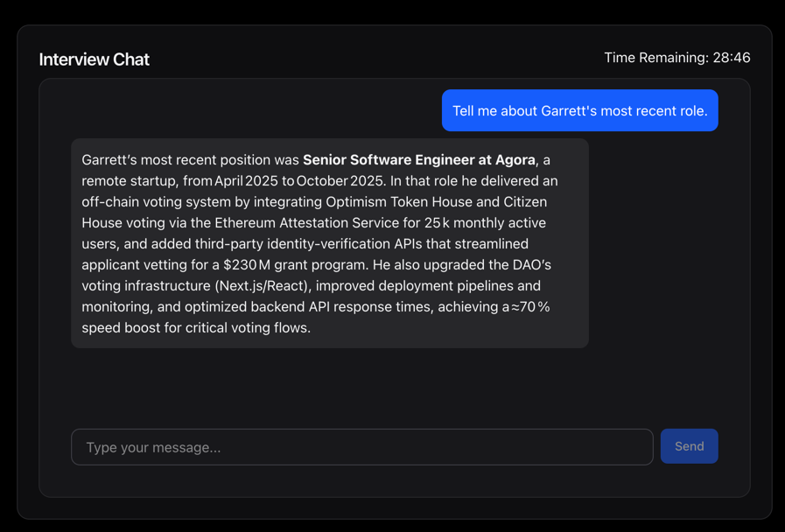
Task: Click the bold 'Senior Software Engineer at Agora' text
Action: pyautogui.click(x=418, y=160)
